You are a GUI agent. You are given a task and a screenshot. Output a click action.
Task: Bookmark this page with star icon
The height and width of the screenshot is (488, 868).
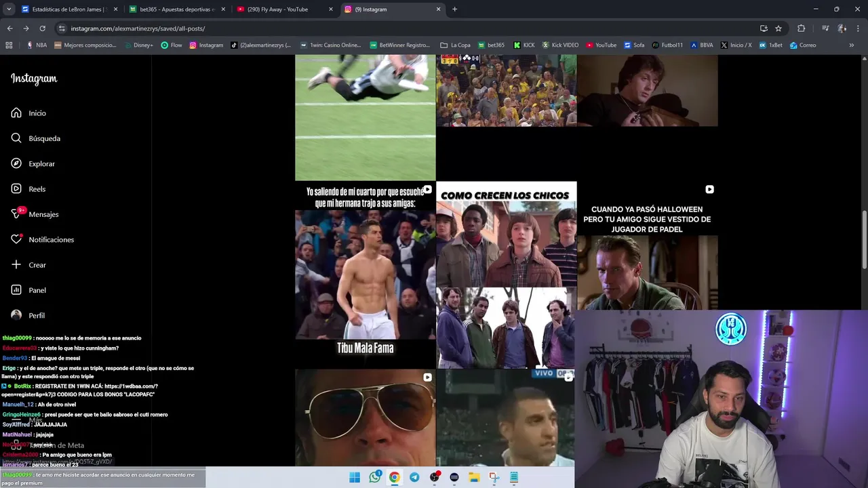click(x=778, y=28)
